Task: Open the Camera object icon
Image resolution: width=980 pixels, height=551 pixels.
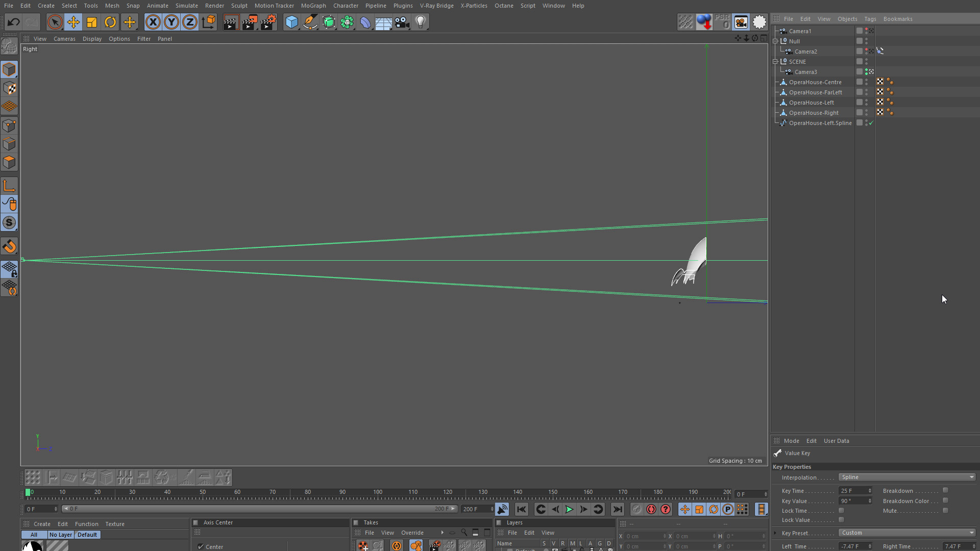Action: 402,22
